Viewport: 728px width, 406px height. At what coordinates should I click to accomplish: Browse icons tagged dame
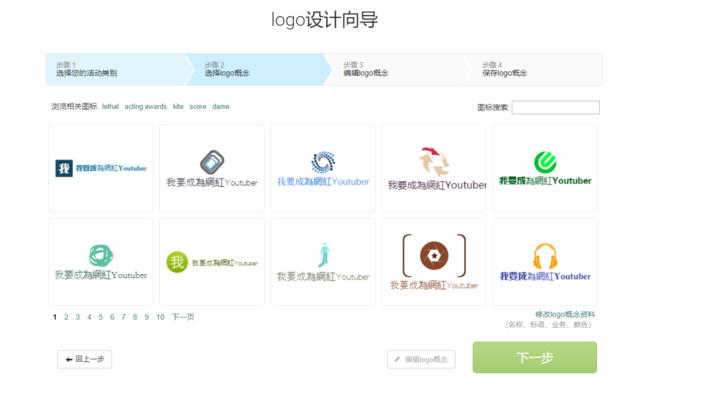221,106
